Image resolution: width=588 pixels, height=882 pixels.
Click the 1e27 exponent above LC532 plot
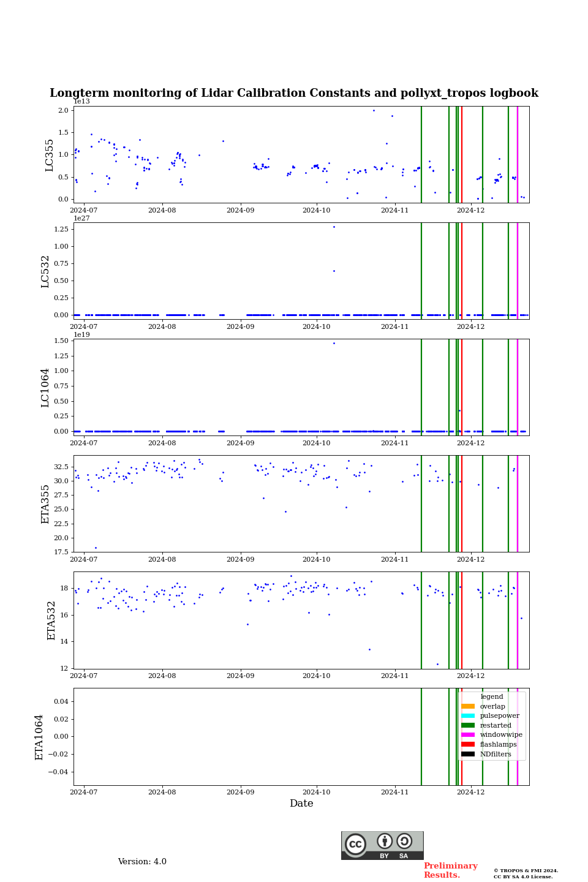(82, 218)
